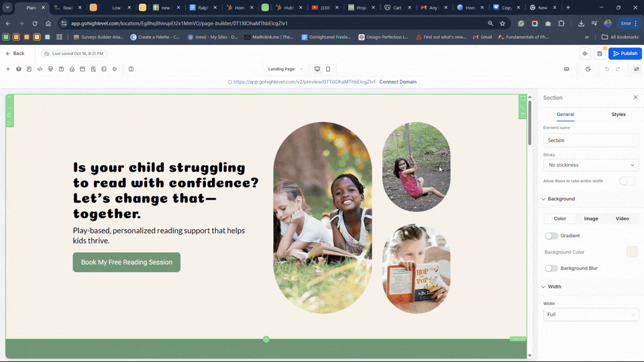This screenshot has height=362, width=644.
Task: Enable the Gradient toggle
Action: [551, 235]
